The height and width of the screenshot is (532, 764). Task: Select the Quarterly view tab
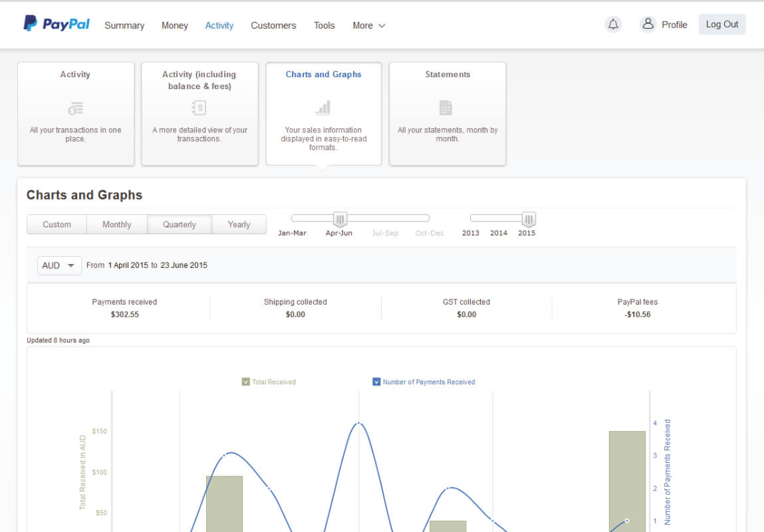tap(180, 225)
